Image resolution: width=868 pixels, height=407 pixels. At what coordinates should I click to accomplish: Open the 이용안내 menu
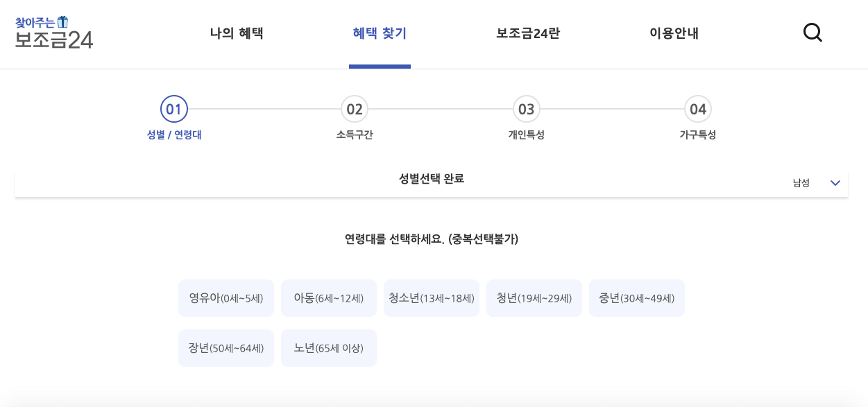click(x=673, y=33)
